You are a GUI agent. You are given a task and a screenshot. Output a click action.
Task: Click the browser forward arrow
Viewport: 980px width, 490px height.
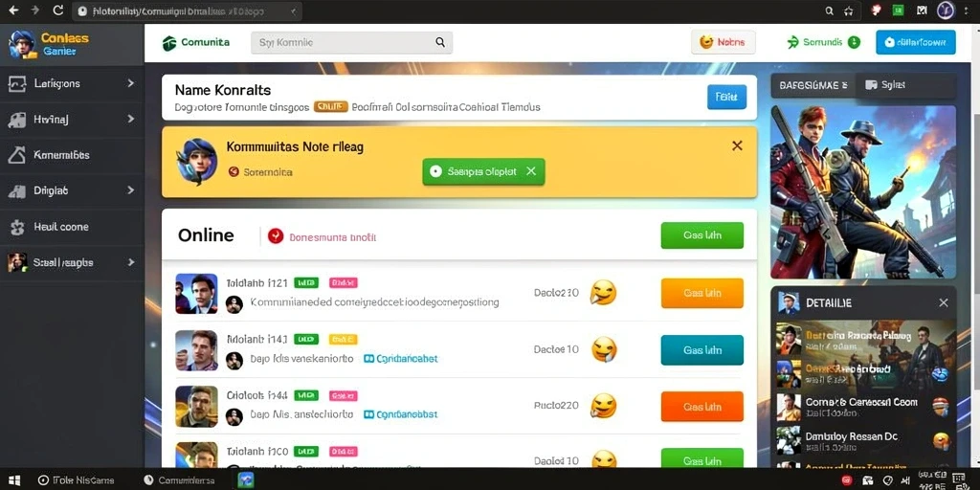35,11
